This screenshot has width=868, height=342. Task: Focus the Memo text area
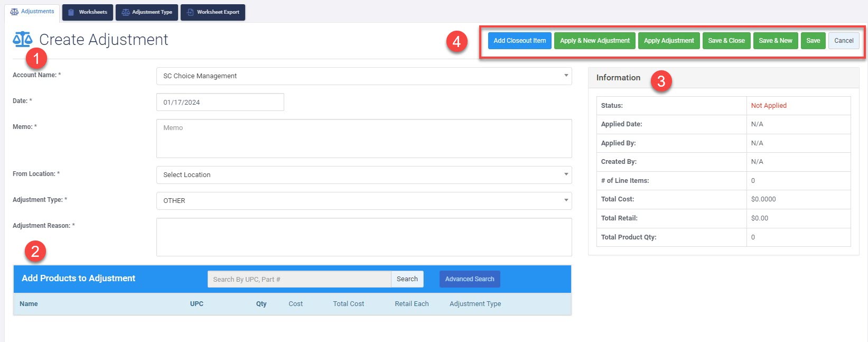point(363,138)
